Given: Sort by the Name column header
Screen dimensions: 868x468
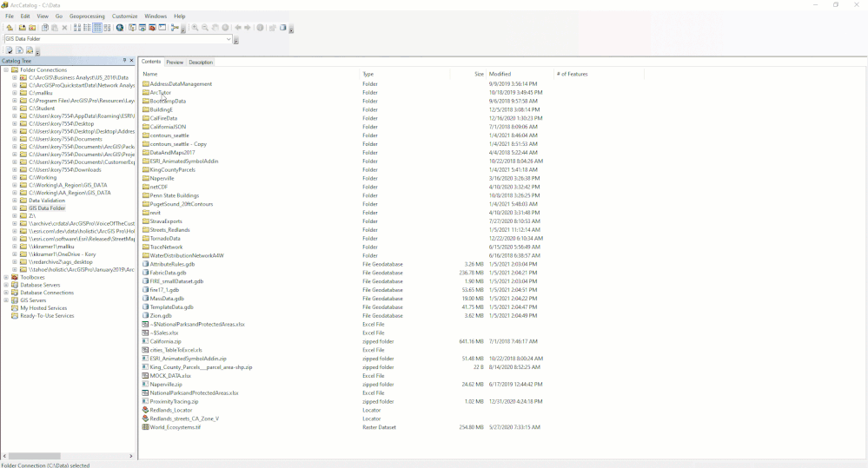Looking at the screenshot, I should pos(249,74).
